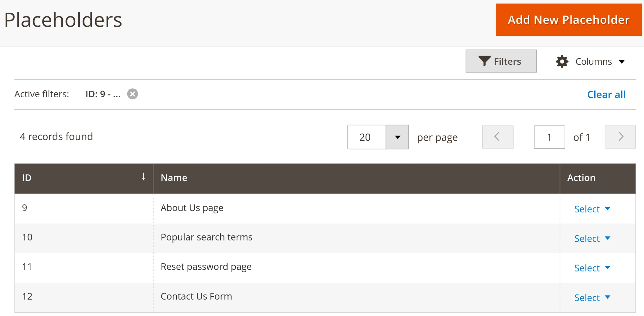
Task: Expand the Select menu for Popular search terms
Action: click(x=608, y=238)
